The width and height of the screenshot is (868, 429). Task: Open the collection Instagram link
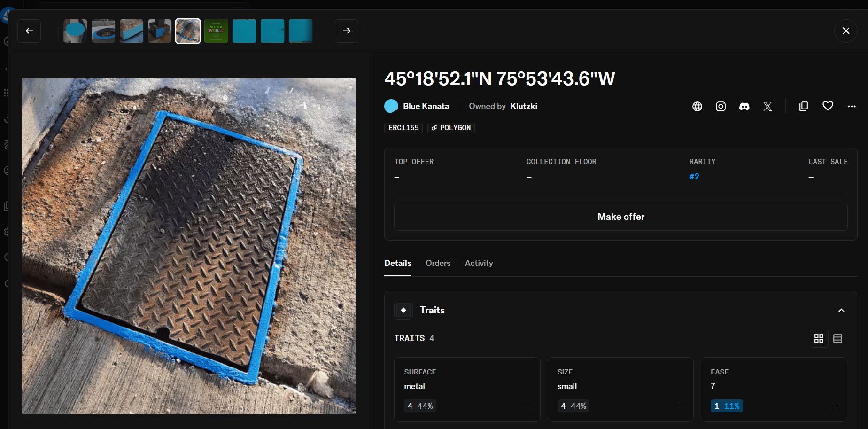(x=721, y=107)
